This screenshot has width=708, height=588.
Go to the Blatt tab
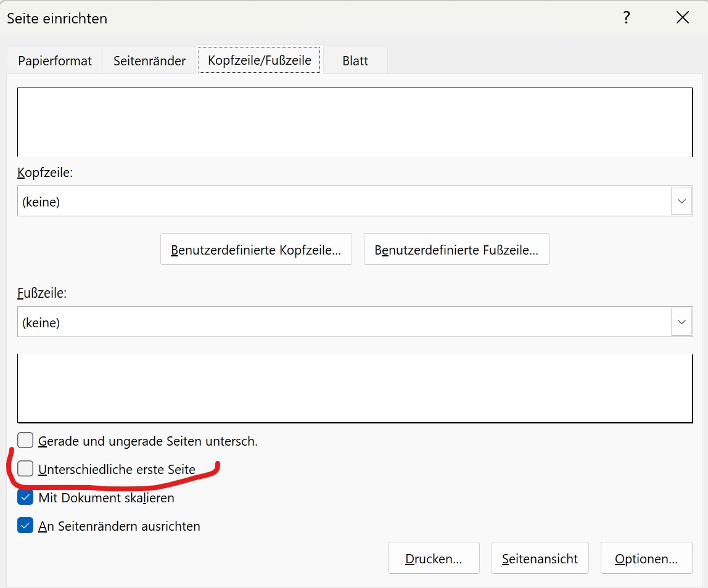pyautogui.click(x=355, y=61)
